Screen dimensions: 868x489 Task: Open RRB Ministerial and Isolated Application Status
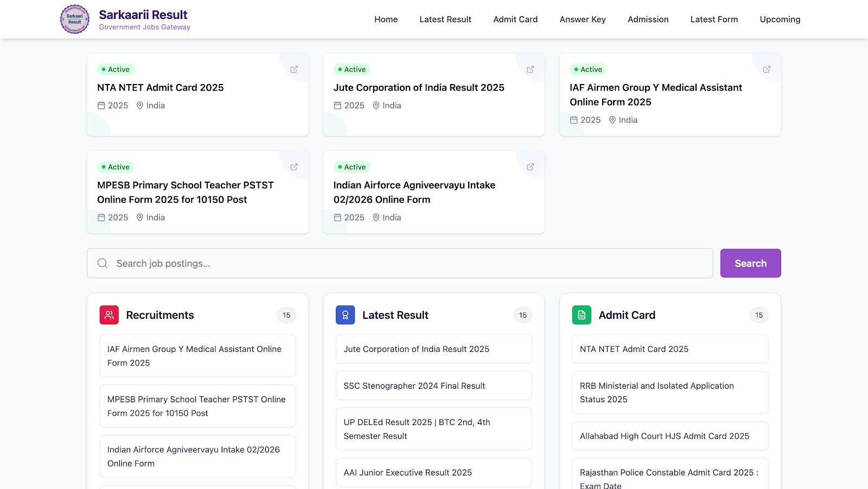coord(670,393)
